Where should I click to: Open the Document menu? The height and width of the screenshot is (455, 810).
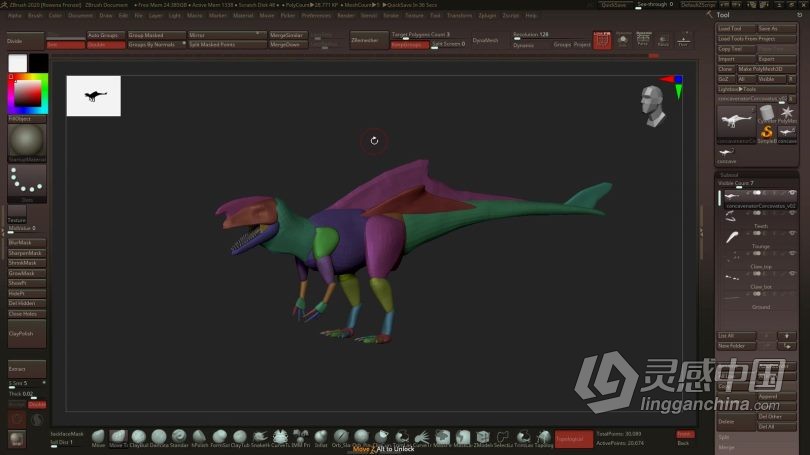coord(80,15)
